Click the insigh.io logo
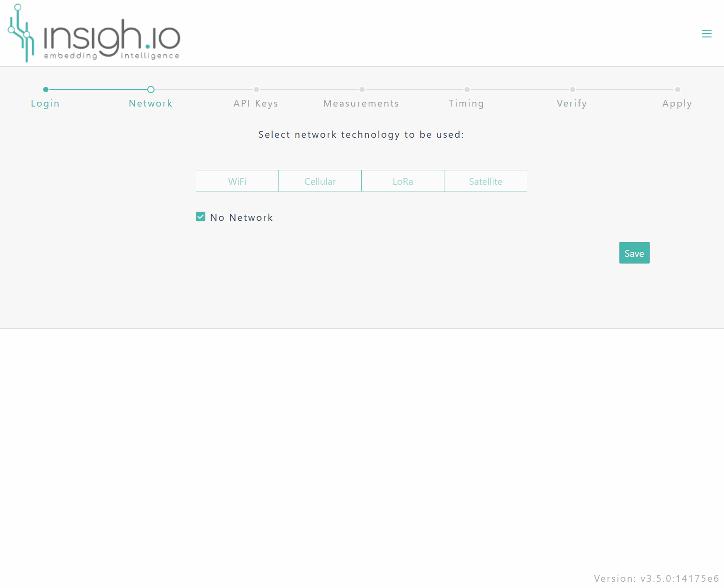 94,34
